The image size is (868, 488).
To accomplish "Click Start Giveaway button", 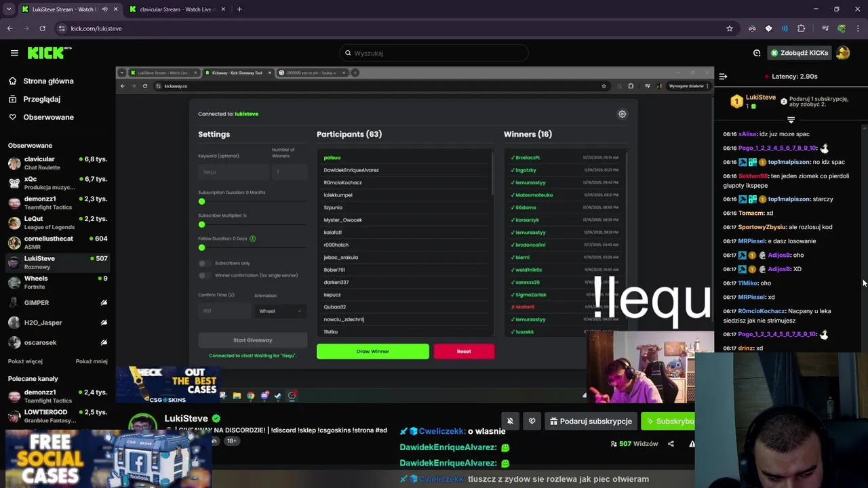I will tap(252, 340).
